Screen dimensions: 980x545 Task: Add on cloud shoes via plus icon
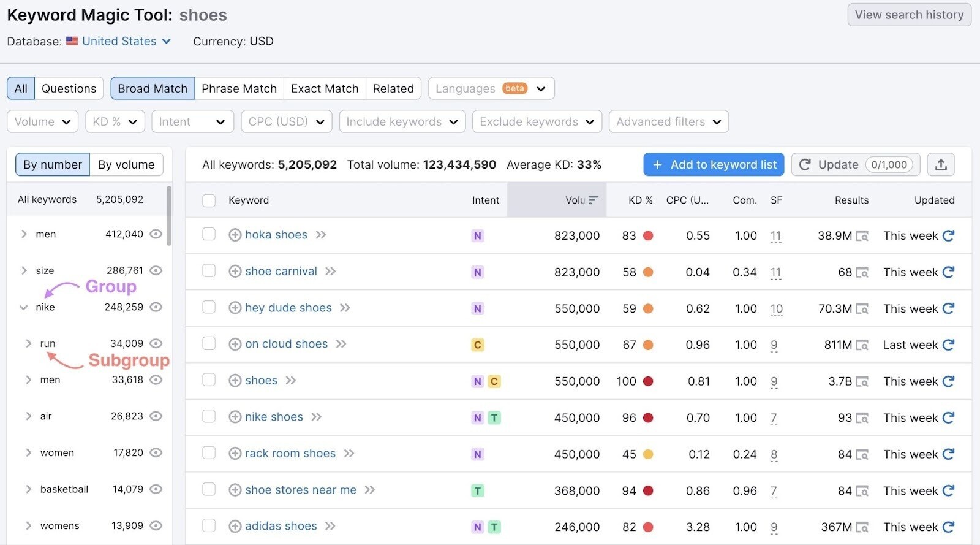pyautogui.click(x=235, y=344)
